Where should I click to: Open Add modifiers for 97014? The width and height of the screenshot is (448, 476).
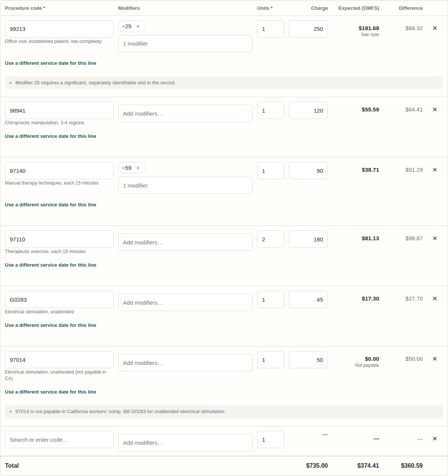[185, 363]
